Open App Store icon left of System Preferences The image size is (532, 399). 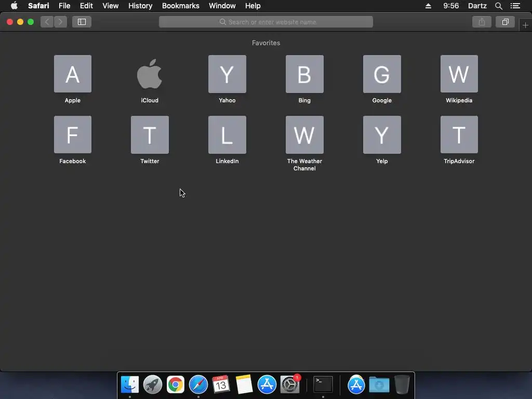[x=267, y=384]
